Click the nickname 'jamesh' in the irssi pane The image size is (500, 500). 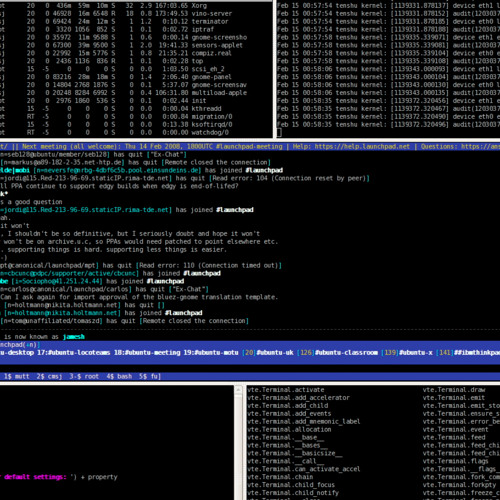74,337
